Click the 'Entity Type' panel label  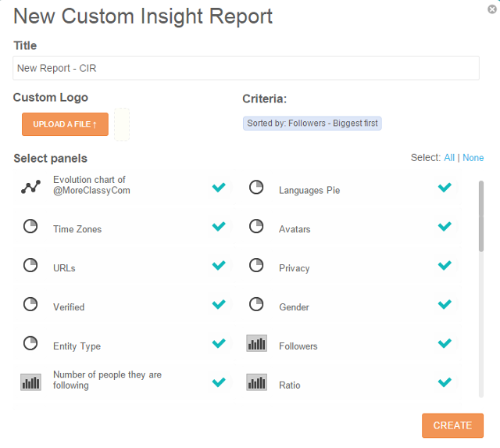(x=77, y=346)
